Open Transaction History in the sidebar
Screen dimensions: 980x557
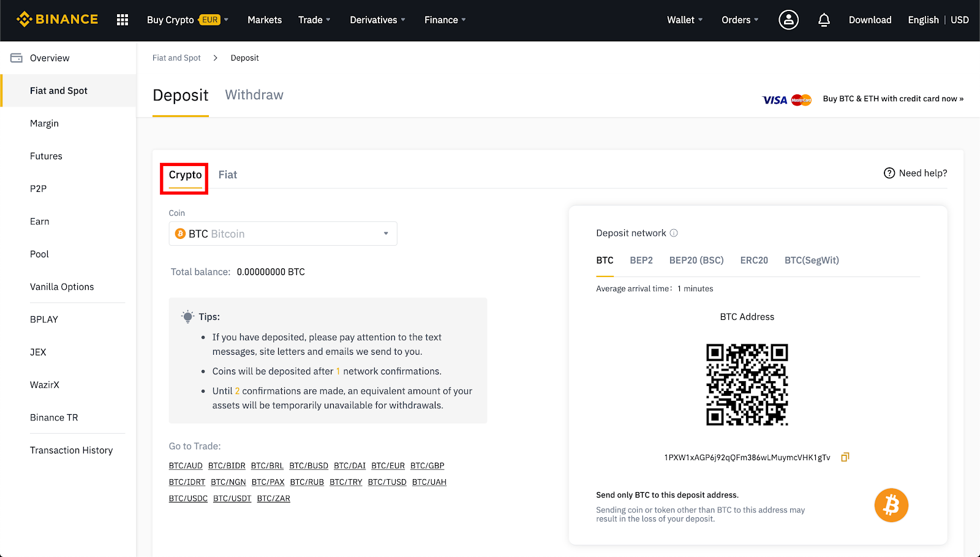71,450
